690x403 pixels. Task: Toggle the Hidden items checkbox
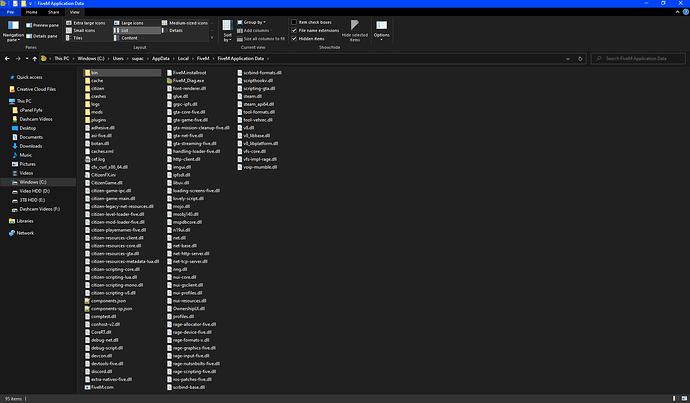click(294, 38)
